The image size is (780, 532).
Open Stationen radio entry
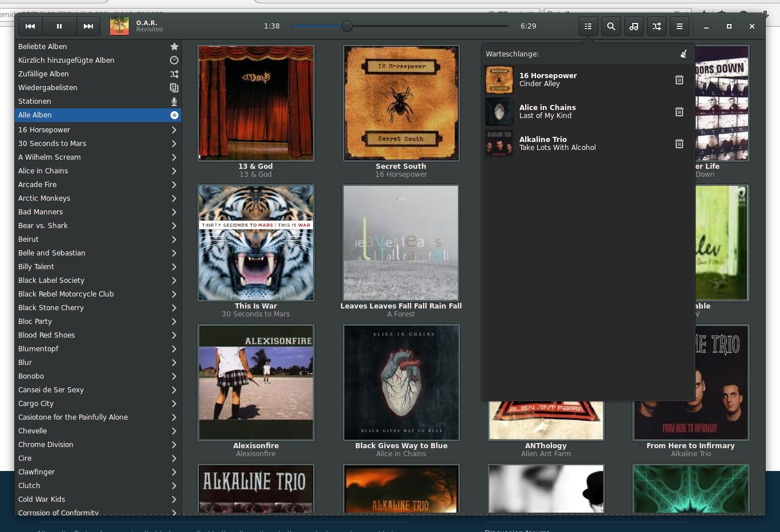pos(98,101)
